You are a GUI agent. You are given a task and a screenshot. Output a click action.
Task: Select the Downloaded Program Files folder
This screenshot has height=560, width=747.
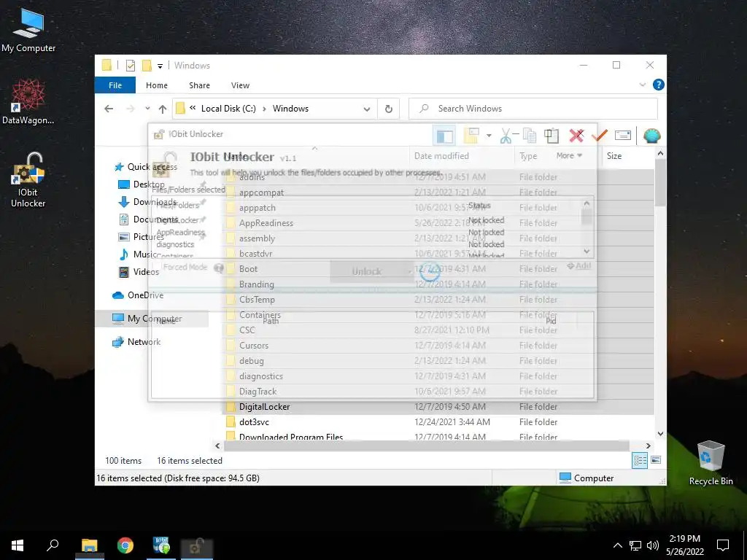pos(291,436)
